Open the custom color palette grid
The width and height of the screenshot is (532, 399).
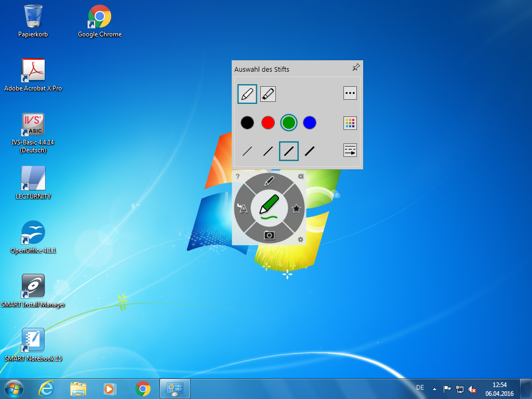(x=350, y=123)
